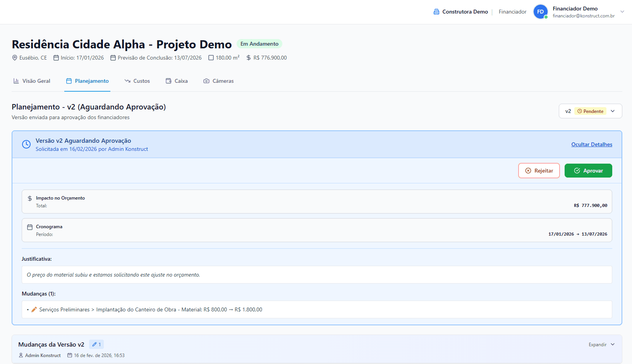The height and width of the screenshot is (364, 632).
Task: Click the calendar icon beside Cronograma
Action: (x=30, y=227)
